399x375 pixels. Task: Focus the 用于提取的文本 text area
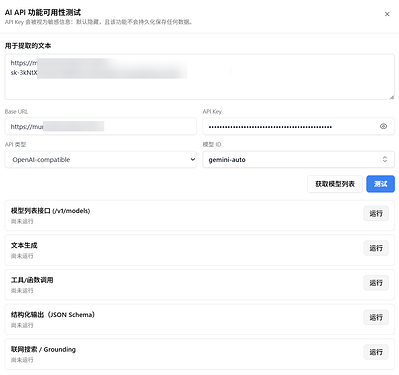pyautogui.click(x=199, y=77)
